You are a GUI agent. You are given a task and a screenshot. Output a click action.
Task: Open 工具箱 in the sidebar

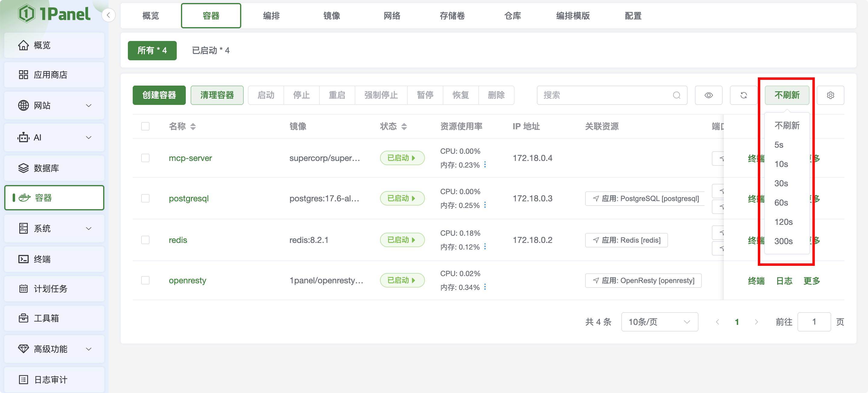tap(54, 318)
